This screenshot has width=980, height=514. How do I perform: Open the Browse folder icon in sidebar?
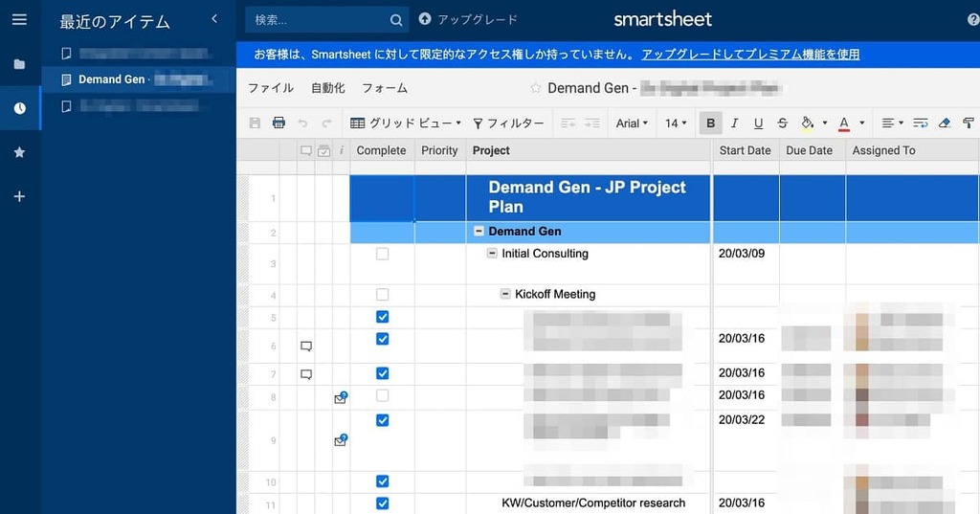[19, 64]
